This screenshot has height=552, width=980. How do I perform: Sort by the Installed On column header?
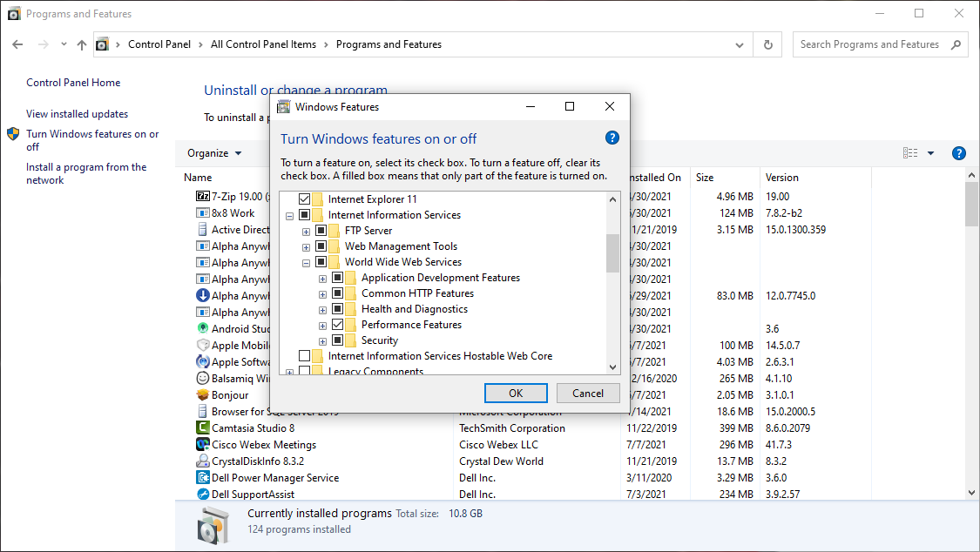click(655, 178)
